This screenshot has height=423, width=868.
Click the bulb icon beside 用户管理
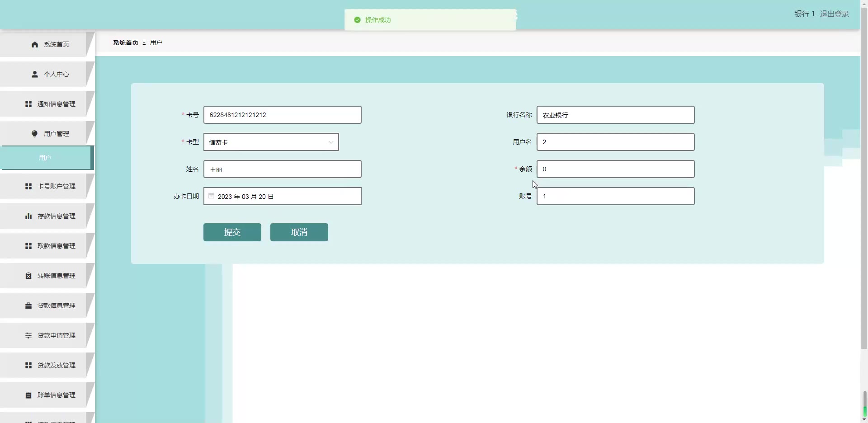point(35,134)
